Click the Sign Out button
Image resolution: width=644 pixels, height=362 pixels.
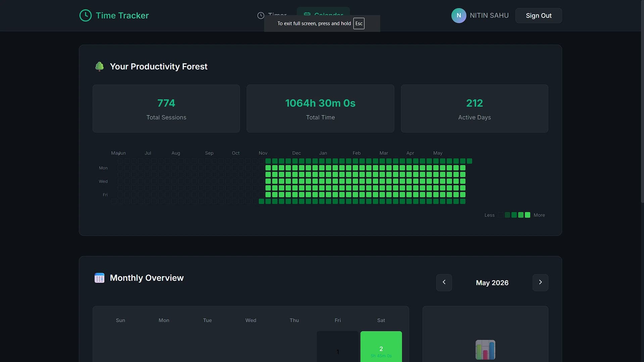click(539, 15)
